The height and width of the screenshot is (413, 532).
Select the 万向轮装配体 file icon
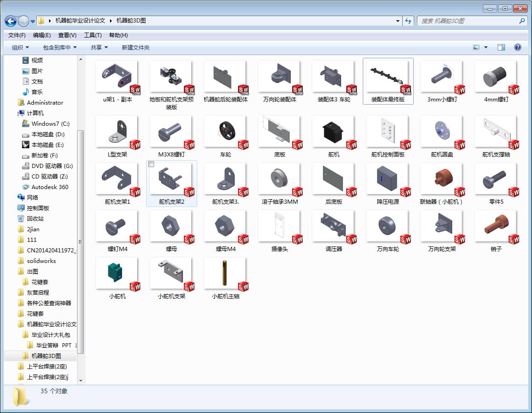pos(280,81)
